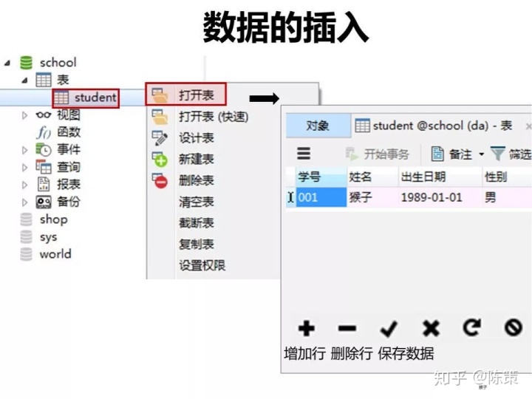
Task: Select 删除表 in the context menu
Action: coord(197,180)
